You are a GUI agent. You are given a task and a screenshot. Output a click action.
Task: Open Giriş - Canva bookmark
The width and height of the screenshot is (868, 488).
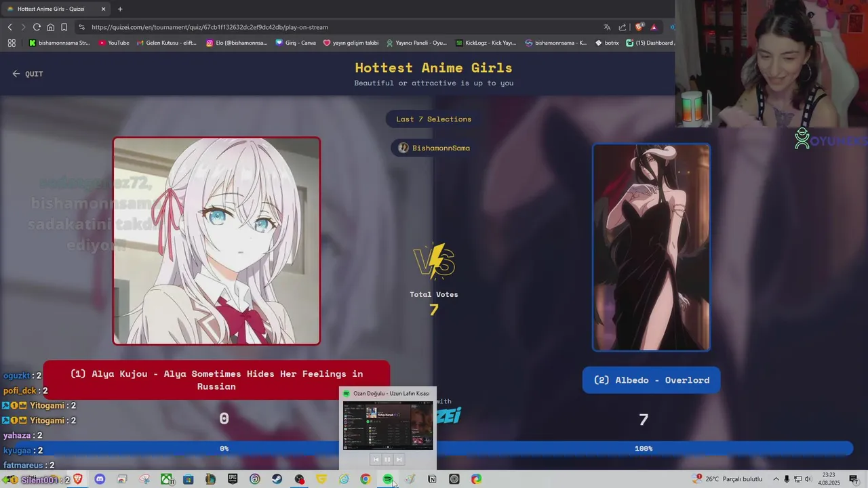pos(296,43)
